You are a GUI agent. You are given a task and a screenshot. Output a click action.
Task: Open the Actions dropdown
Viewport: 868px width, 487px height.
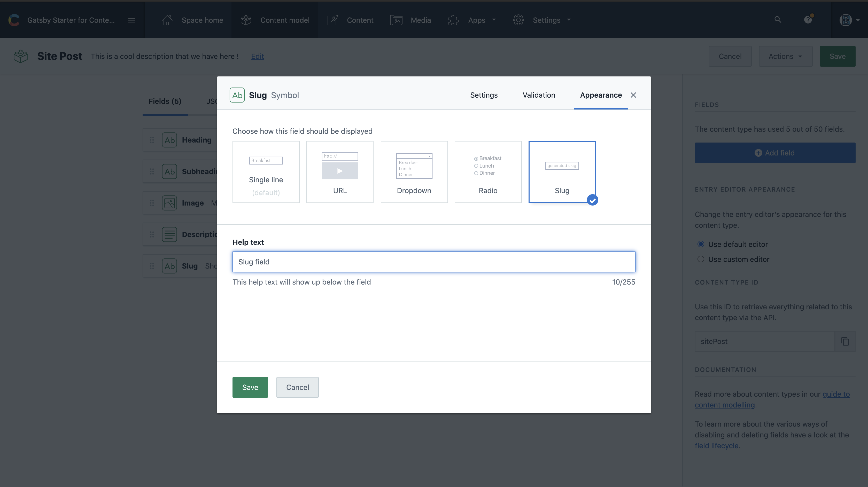785,56
